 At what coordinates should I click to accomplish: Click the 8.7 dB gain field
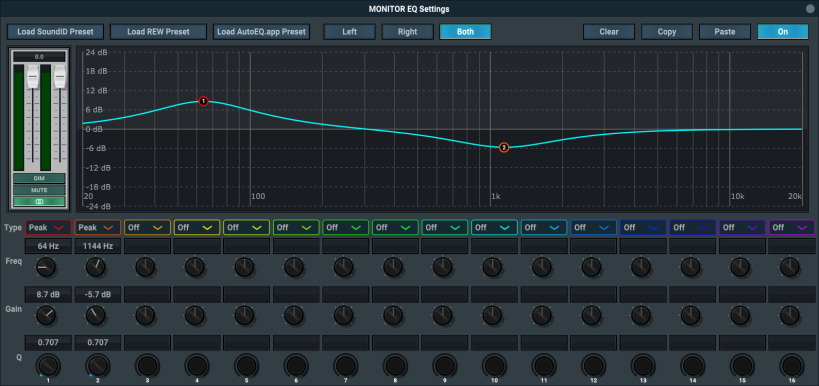pyautogui.click(x=48, y=295)
